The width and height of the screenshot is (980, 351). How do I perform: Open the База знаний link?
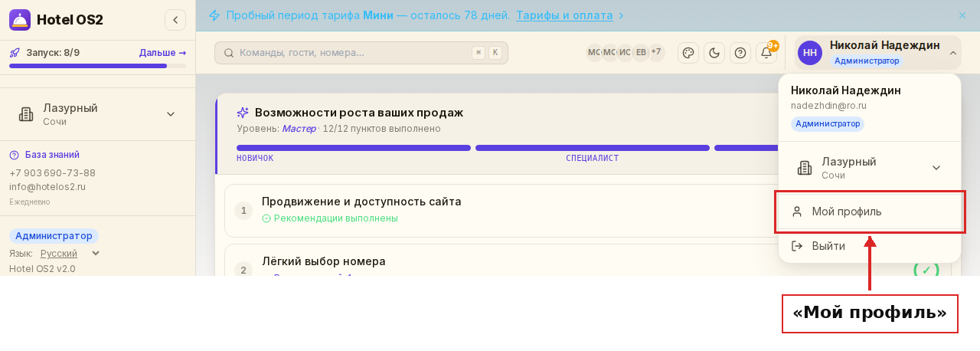[52, 155]
